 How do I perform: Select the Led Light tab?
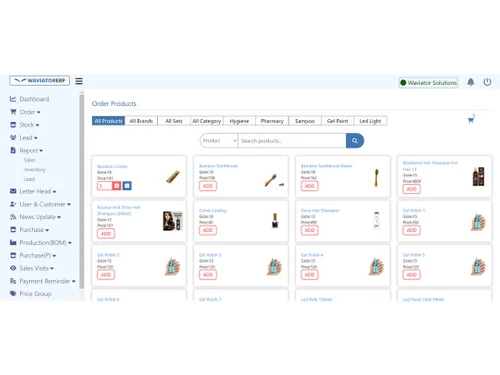[x=370, y=121]
